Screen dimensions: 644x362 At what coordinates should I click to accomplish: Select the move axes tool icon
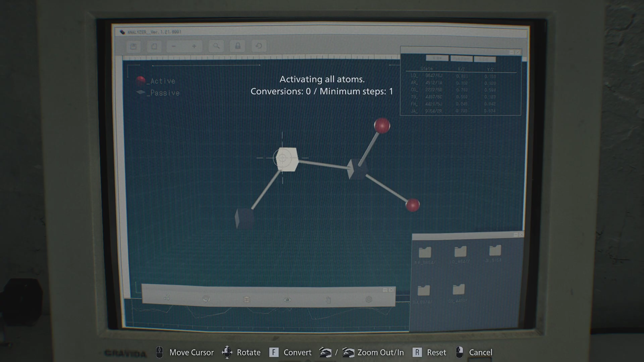(167, 298)
